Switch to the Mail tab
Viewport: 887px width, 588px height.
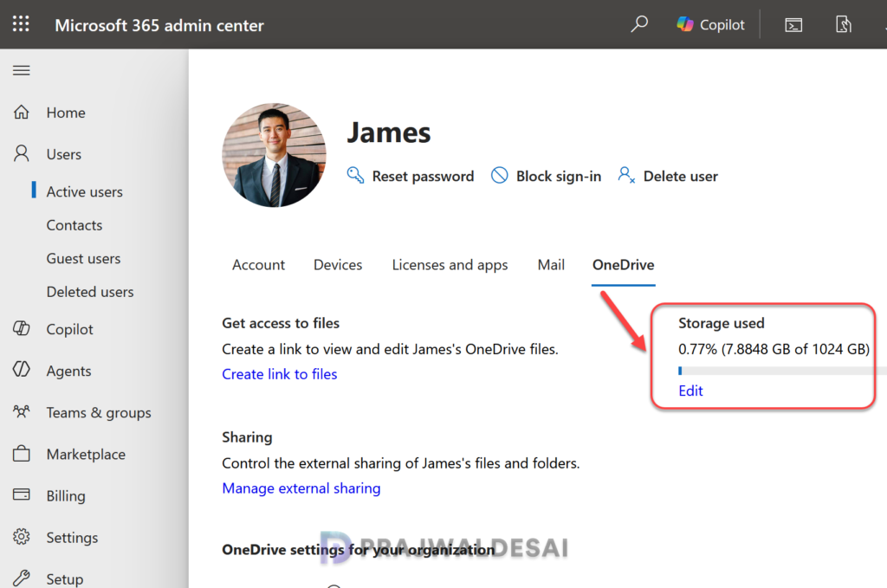coord(551,265)
